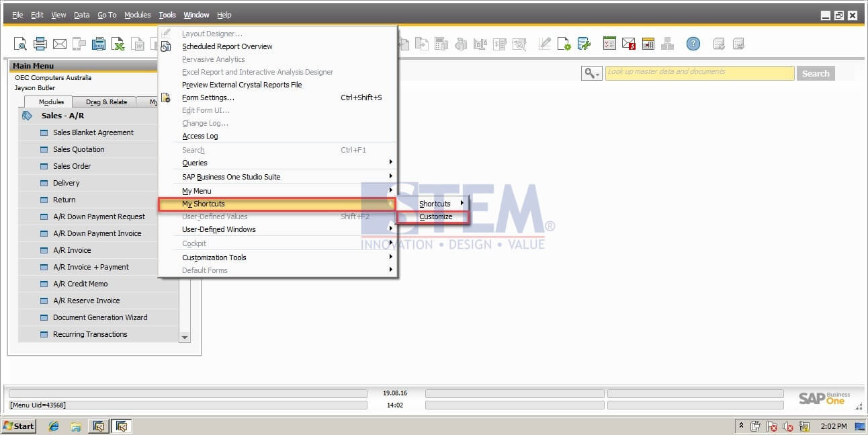Click the Export to Excel icon
Screen dimensions: 868x435
tap(118, 44)
